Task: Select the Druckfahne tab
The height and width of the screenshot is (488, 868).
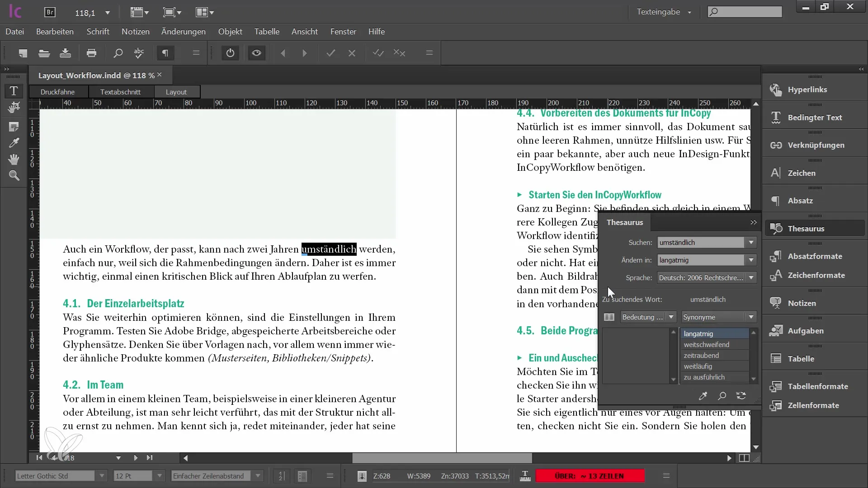Action: (x=57, y=91)
